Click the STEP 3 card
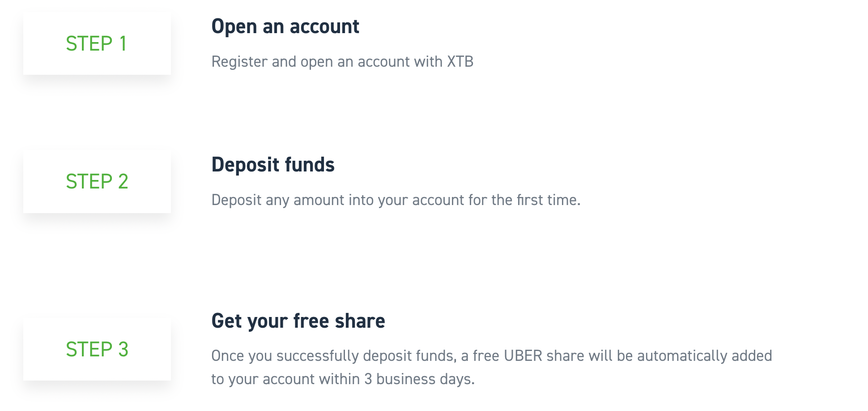This screenshot has height=411, width=868. pyautogui.click(x=97, y=349)
